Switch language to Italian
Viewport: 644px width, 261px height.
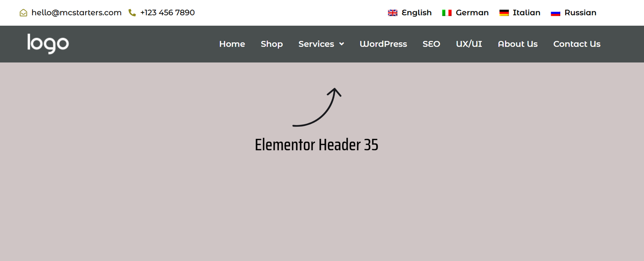[x=526, y=13]
